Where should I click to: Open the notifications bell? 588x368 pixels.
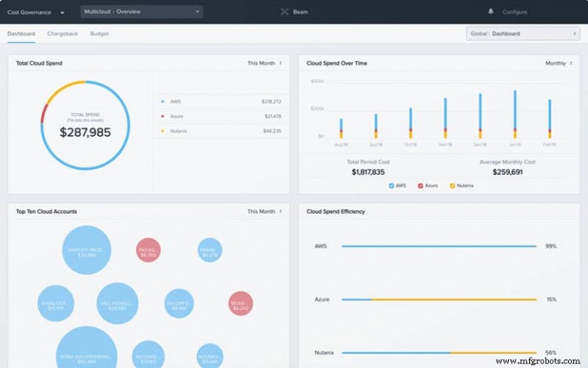tap(490, 12)
